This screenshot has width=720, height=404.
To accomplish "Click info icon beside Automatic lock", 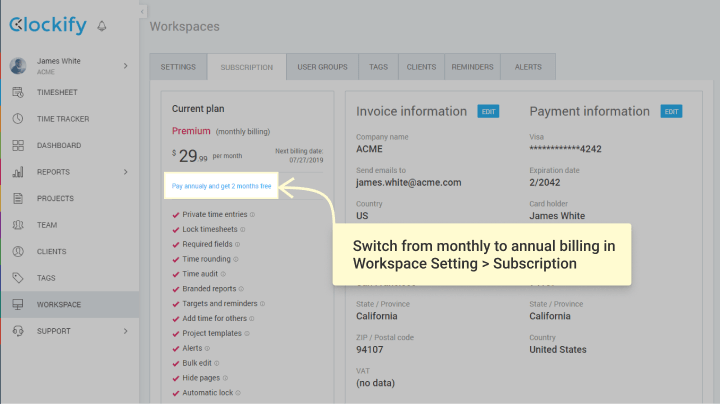I will click(x=238, y=393).
